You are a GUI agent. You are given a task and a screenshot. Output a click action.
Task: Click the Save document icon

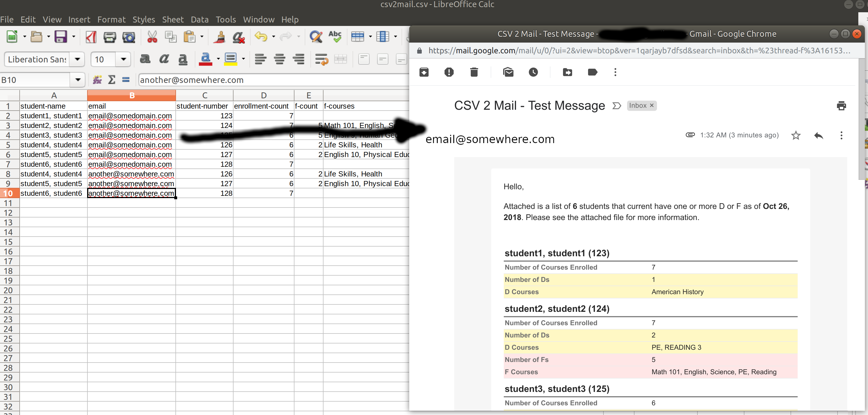(x=61, y=37)
